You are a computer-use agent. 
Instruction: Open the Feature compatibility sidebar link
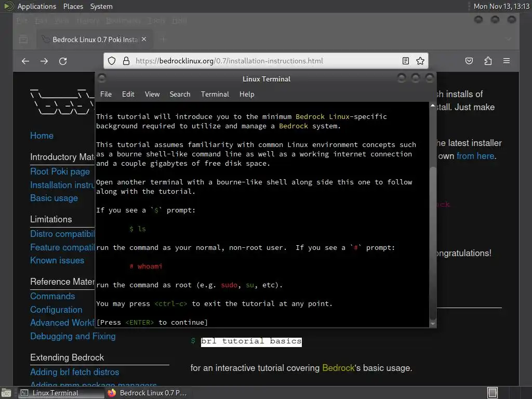(x=62, y=247)
